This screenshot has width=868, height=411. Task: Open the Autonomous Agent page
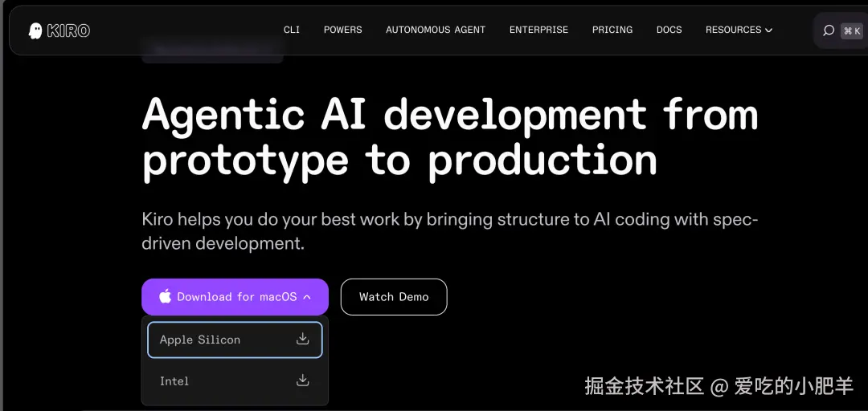click(436, 30)
